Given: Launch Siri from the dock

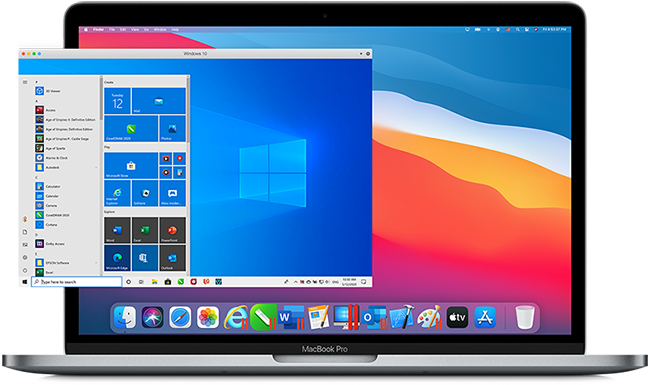Looking at the screenshot, I should pos(152,317).
